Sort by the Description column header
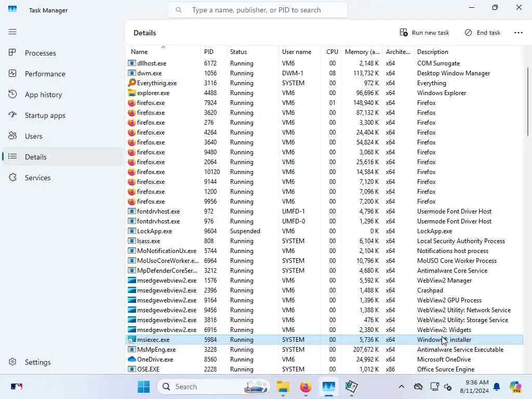Image resolution: width=532 pixels, height=399 pixels. click(x=468, y=51)
